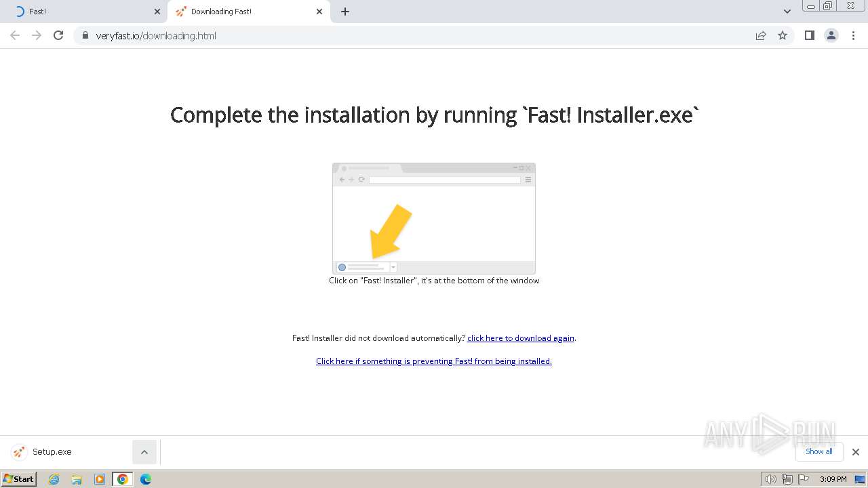Share this page via share icon
Image resolution: width=868 pixels, height=488 pixels.
pyautogui.click(x=761, y=35)
